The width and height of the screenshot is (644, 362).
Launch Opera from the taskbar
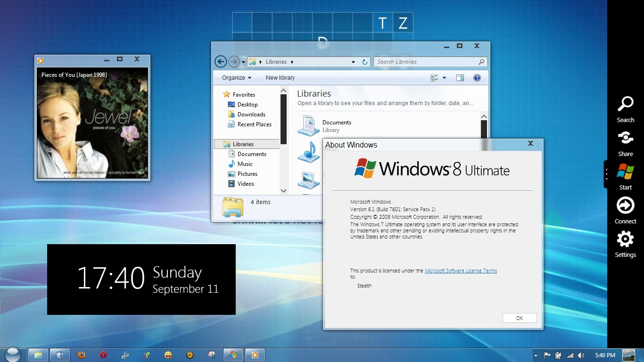coord(103,355)
